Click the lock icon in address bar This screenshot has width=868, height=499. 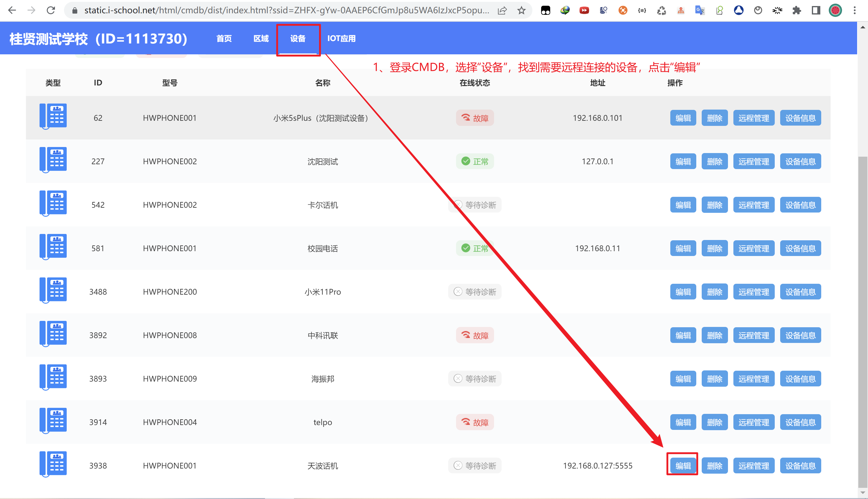(75, 11)
